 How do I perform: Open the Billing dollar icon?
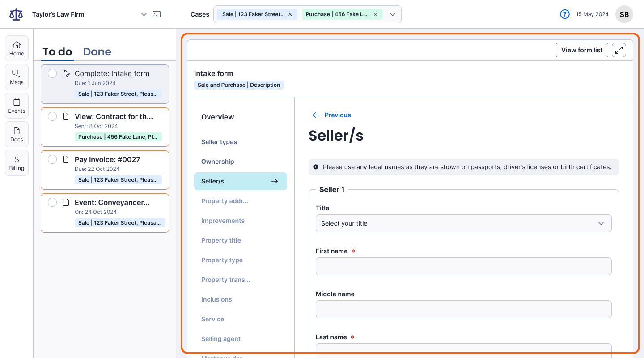17,163
